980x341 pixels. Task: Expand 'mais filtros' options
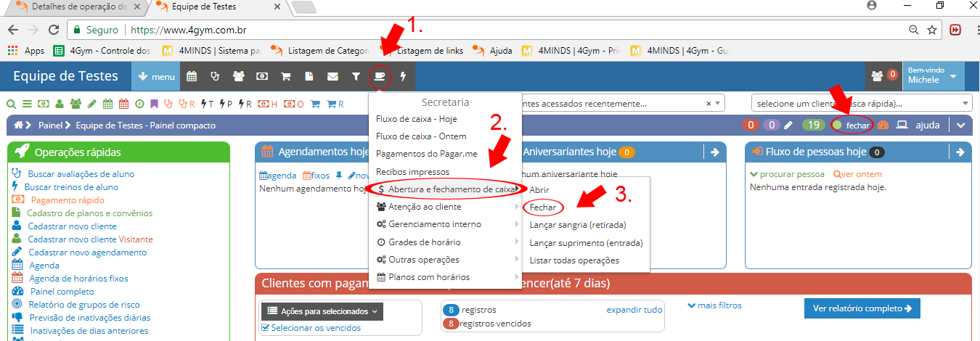click(x=714, y=305)
